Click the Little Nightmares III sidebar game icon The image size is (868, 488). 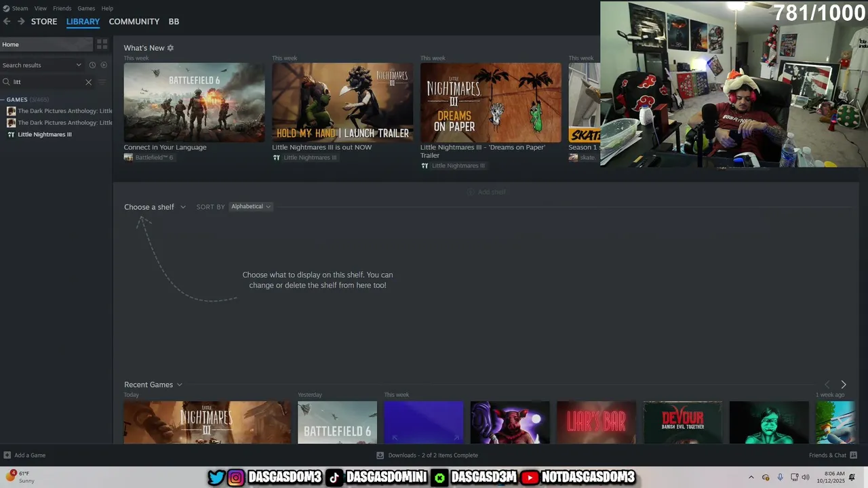coord(11,134)
